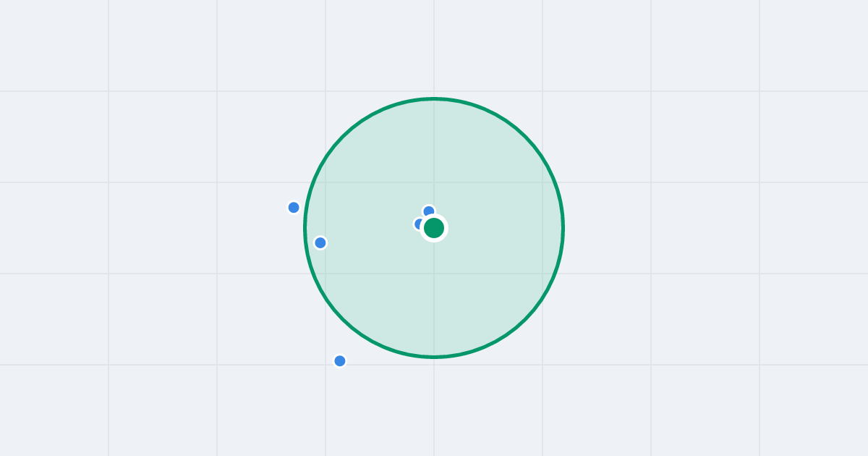
Task: Choose the blue dot directly above the green center marker
Action: click(x=429, y=211)
